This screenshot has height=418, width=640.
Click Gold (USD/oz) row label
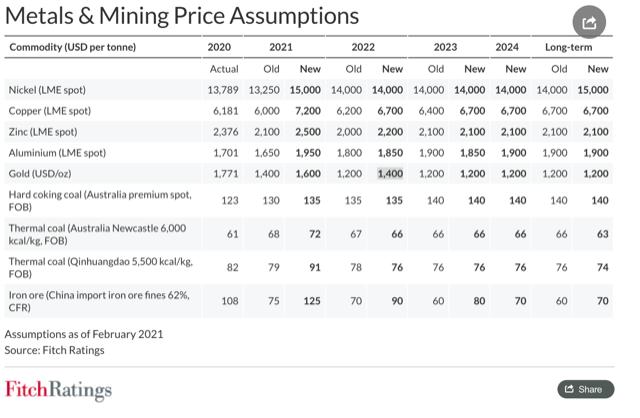40,173
